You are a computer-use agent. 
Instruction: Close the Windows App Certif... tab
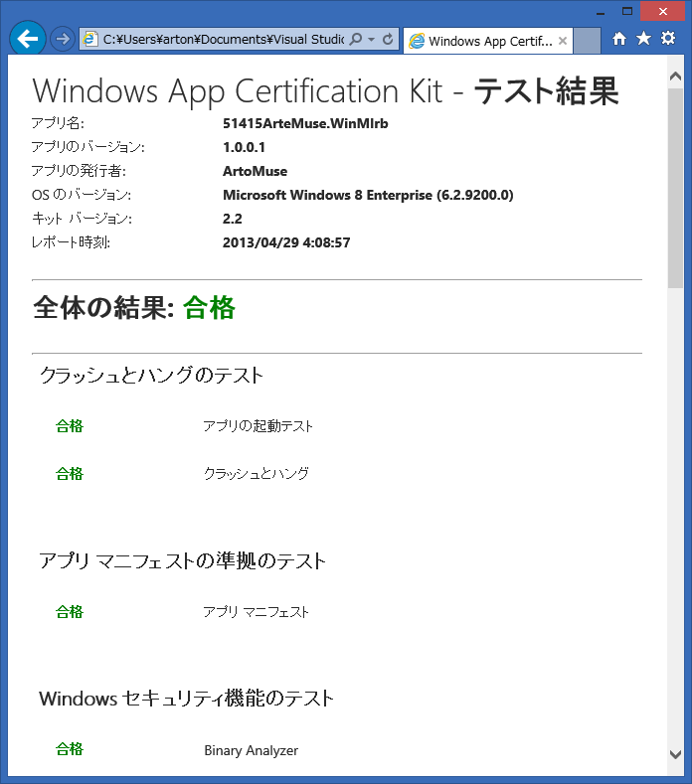click(563, 41)
